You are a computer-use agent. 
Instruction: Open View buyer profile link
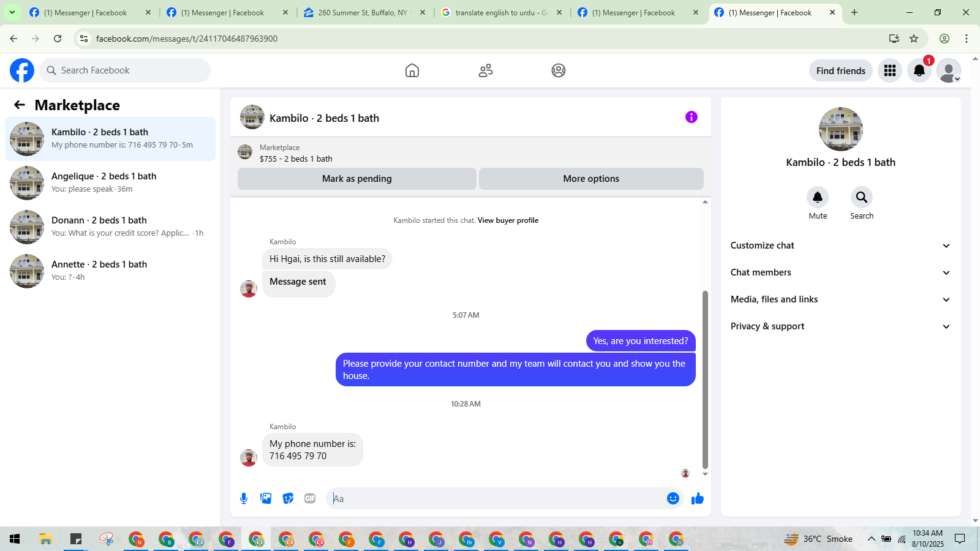(508, 220)
